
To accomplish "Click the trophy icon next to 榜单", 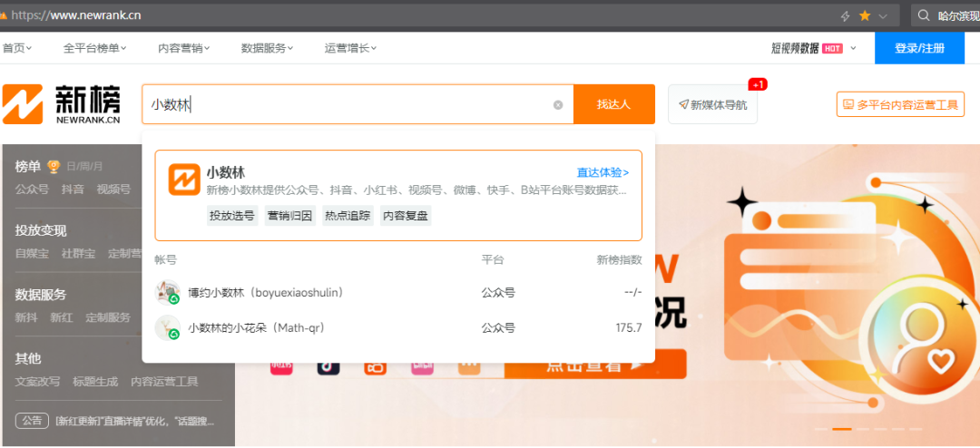I will click(54, 166).
